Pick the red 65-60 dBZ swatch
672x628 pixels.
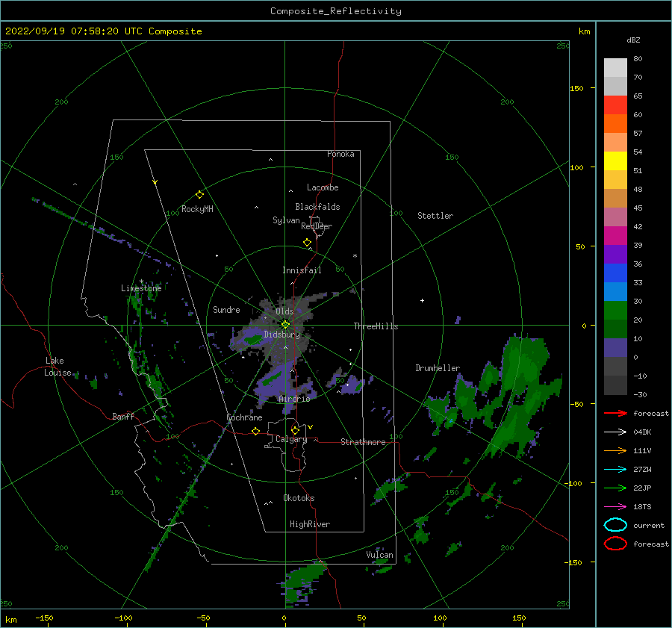(615, 105)
